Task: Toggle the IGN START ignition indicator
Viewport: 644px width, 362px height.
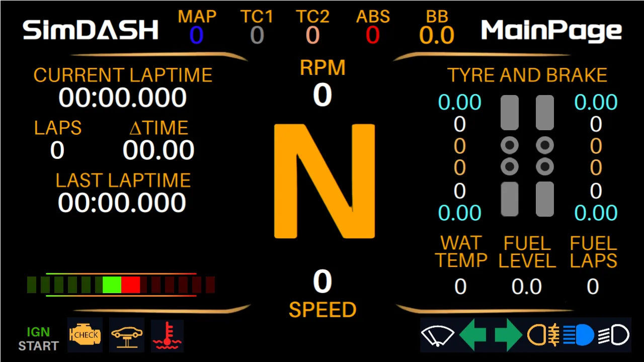Action: tap(39, 338)
